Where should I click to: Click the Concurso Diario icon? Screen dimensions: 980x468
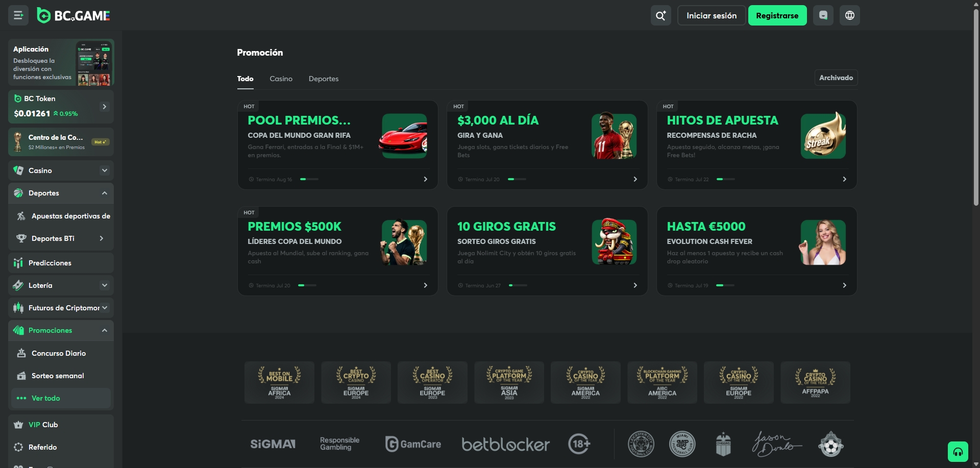21,353
